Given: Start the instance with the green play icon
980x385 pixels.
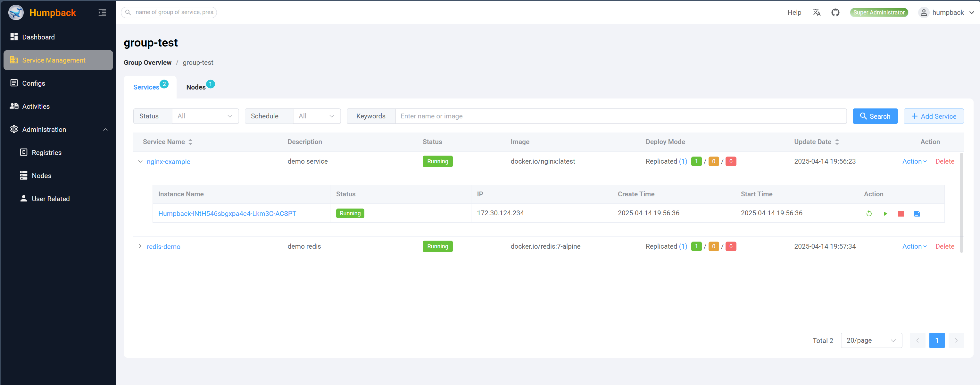Looking at the screenshot, I should tap(885, 214).
